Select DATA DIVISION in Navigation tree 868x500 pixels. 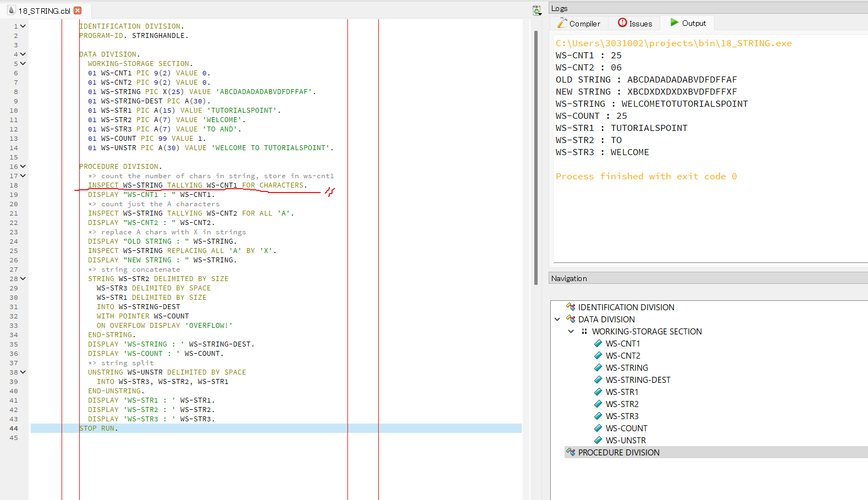click(x=606, y=320)
